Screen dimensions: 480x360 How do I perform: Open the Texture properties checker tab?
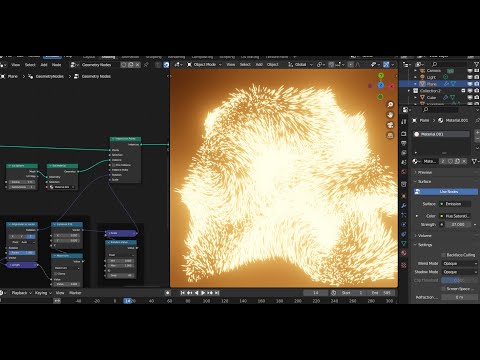coord(404,265)
